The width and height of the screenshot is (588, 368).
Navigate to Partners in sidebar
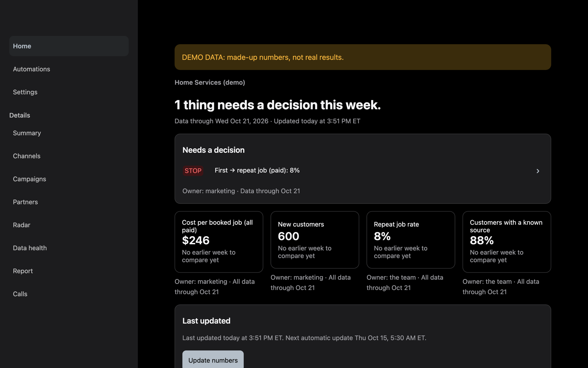(69, 202)
